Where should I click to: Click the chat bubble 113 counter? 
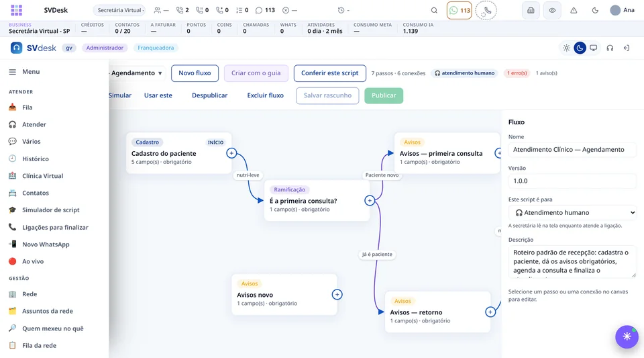pos(266,10)
